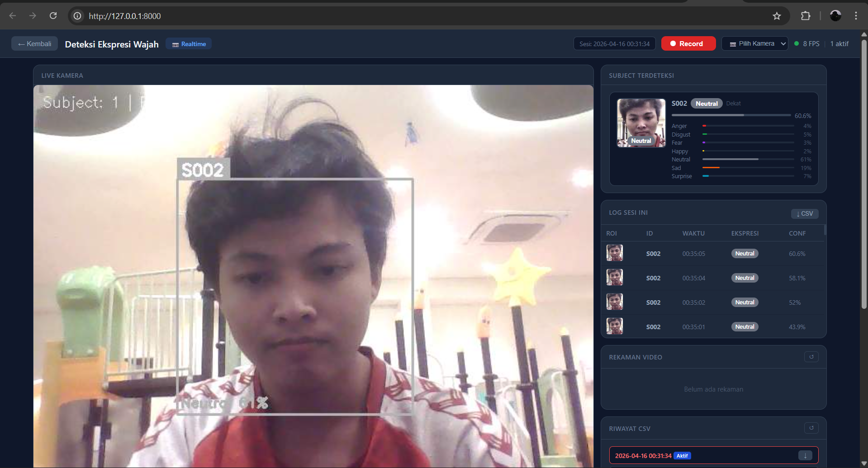Click the browser forward arrow

(x=33, y=16)
